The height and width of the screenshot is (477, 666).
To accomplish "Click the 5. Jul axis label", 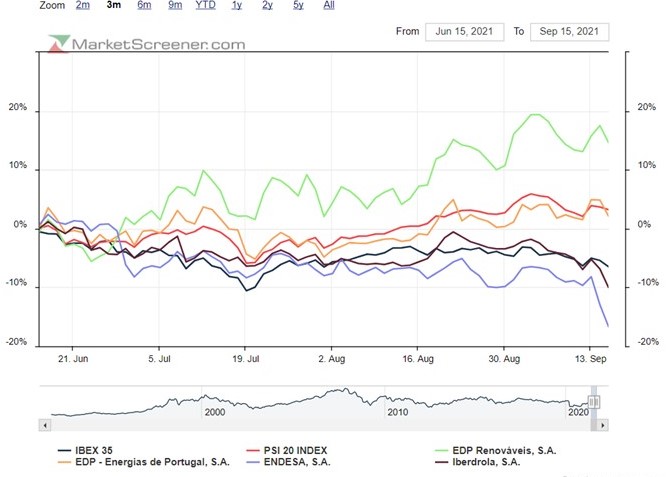I will click(159, 359).
